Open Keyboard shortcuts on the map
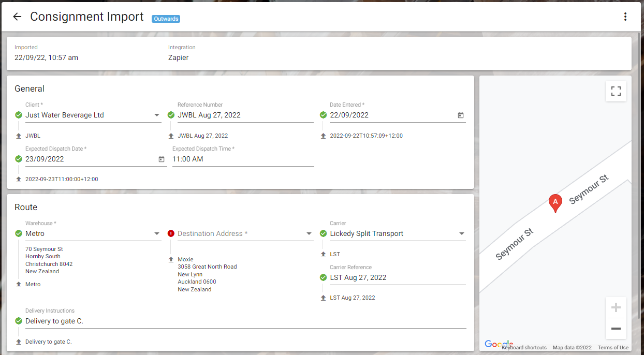The height and width of the screenshot is (355, 644). [524, 348]
